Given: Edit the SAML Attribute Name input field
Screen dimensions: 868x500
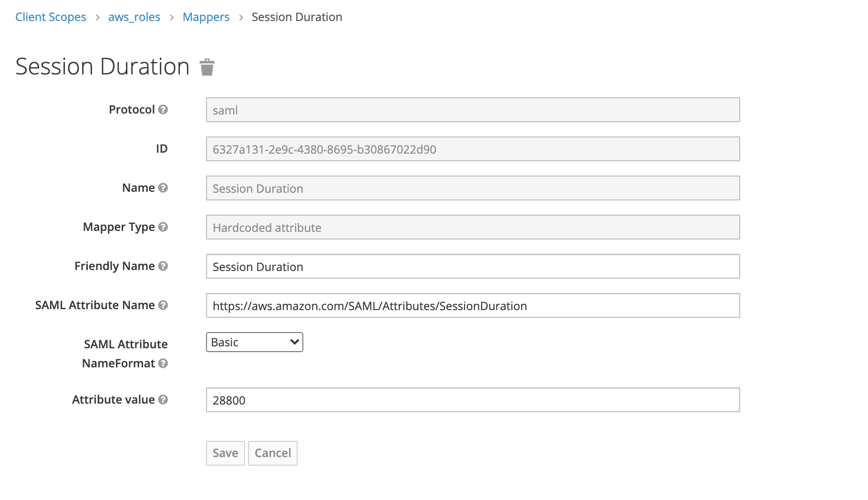Looking at the screenshot, I should coord(473,305).
